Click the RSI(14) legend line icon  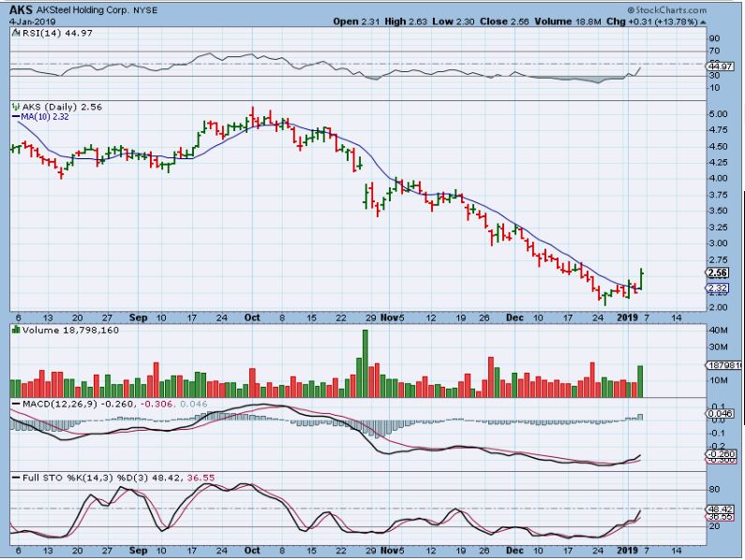[16, 33]
